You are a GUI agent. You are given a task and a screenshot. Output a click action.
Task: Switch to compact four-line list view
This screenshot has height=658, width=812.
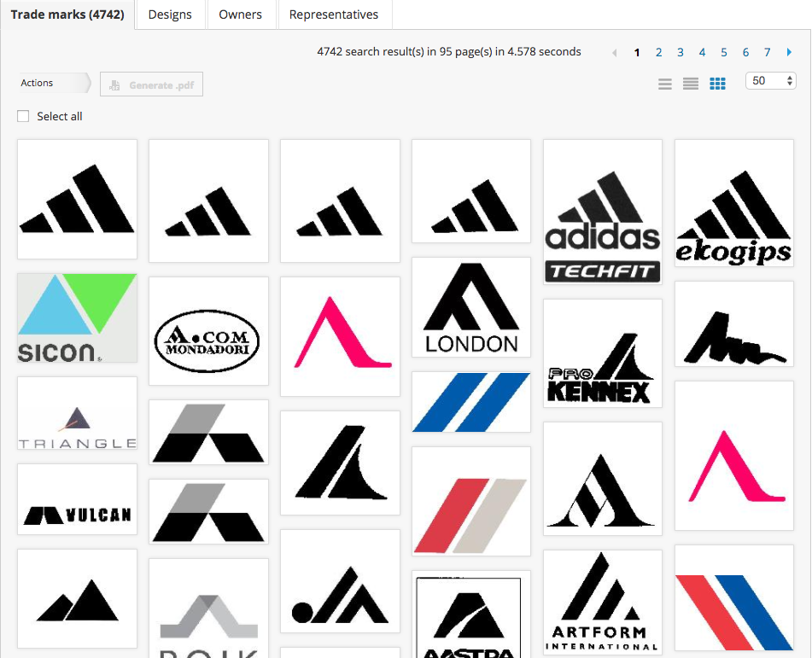click(x=691, y=84)
